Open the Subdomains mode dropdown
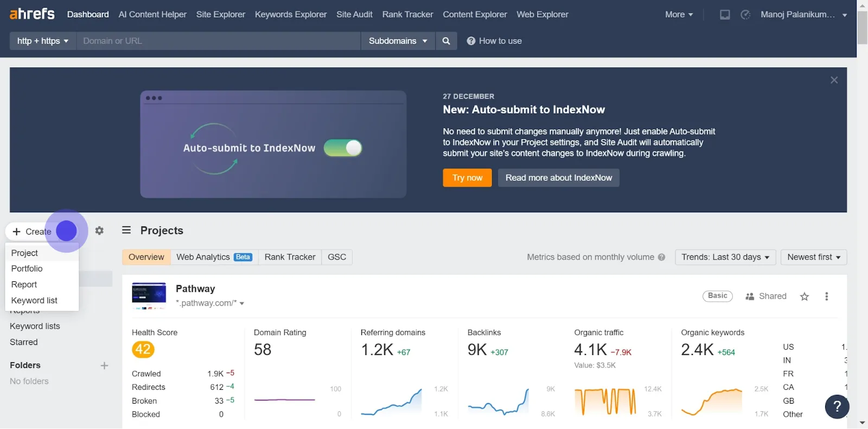This screenshot has height=429, width=868. click(398, 41)
